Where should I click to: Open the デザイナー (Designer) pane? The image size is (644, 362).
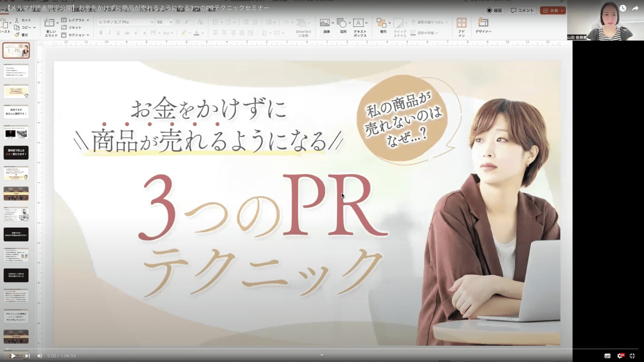click(483, 23)
